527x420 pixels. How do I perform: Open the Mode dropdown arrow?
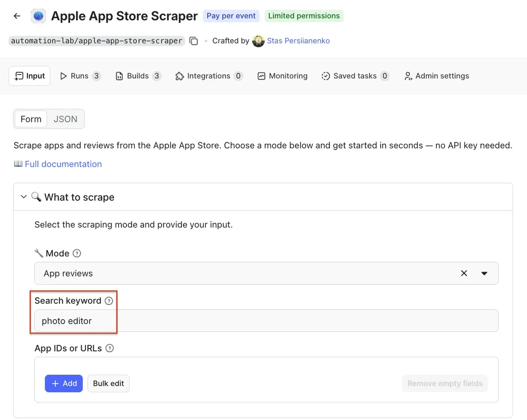[484, 273]
